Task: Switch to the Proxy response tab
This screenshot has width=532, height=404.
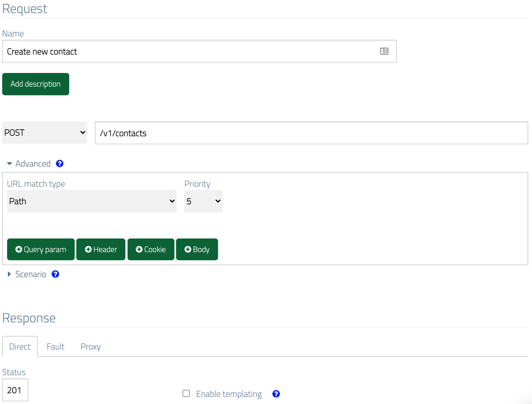Action: (90, 347)
